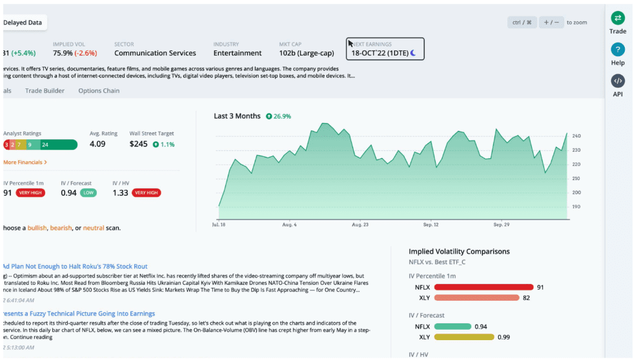639x364 pixels.
Task: Click the Delayed Data button
Action: [23, 23]
